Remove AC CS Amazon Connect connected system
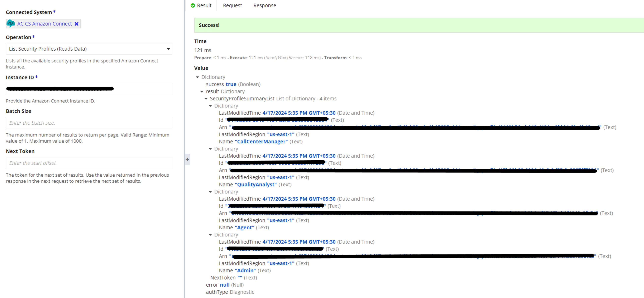The height and width of the screenshot is (298, 644). coord(76,24)
